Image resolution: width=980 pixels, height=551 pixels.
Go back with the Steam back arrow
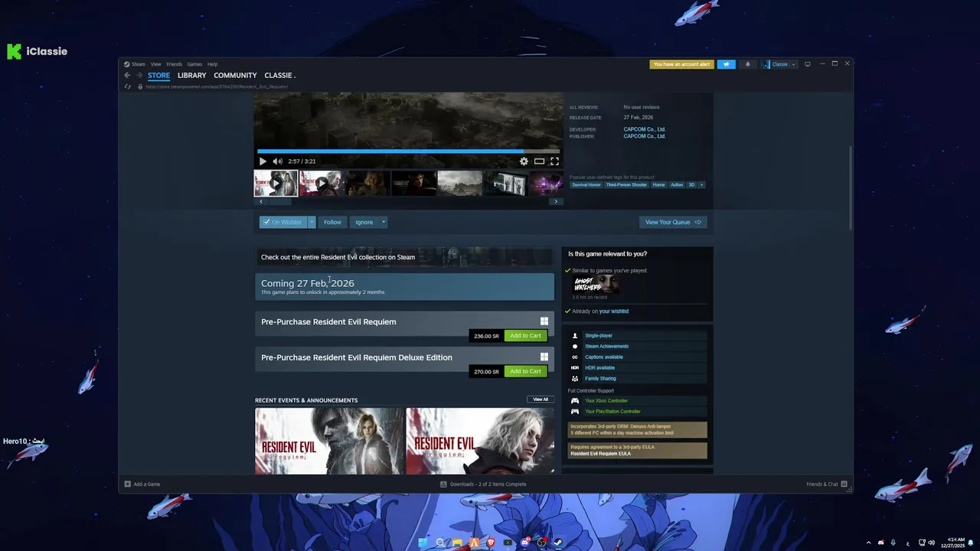(x=127, y=76)
